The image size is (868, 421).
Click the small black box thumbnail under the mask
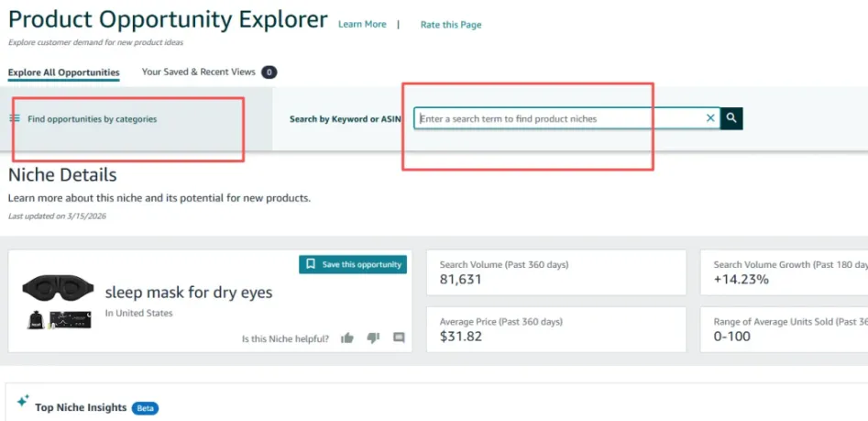click(70, 319)
